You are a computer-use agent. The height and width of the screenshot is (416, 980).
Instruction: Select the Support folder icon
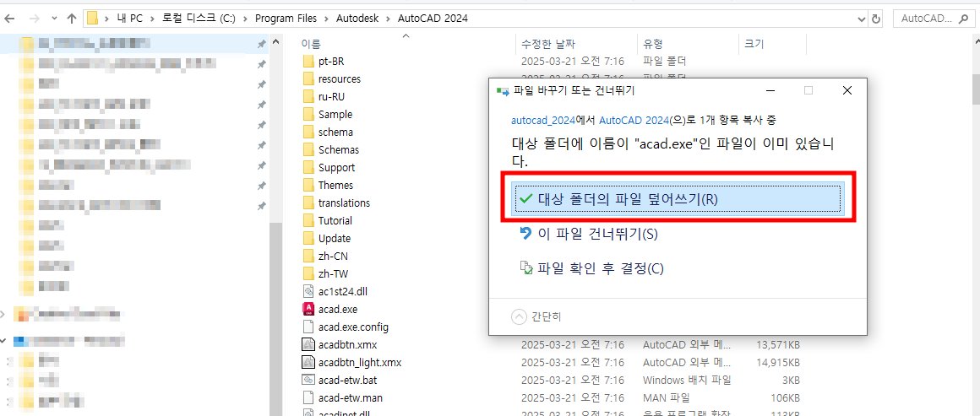308,167
